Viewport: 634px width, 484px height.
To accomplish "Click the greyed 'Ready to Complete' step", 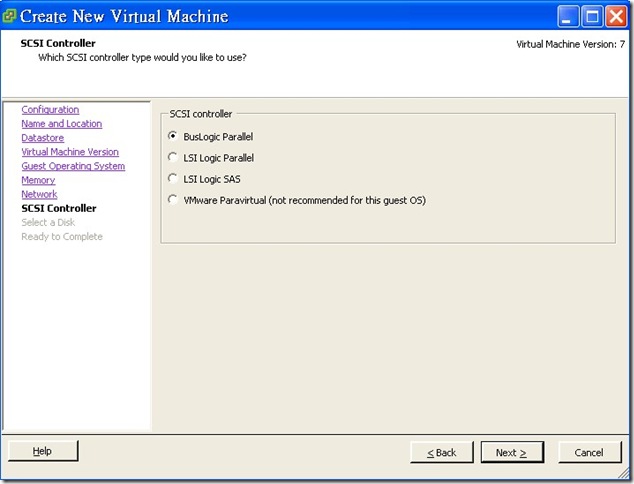I will (x=62, y=237).
